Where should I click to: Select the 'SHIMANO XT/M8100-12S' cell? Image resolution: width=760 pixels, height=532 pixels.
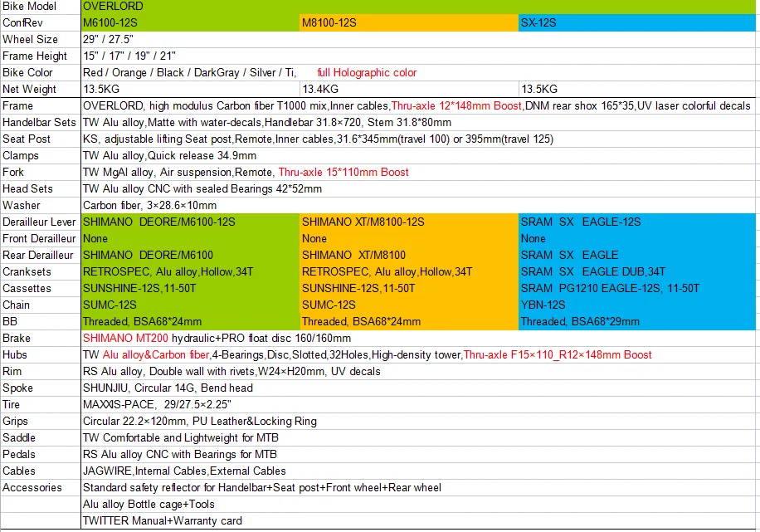(409, 222)
